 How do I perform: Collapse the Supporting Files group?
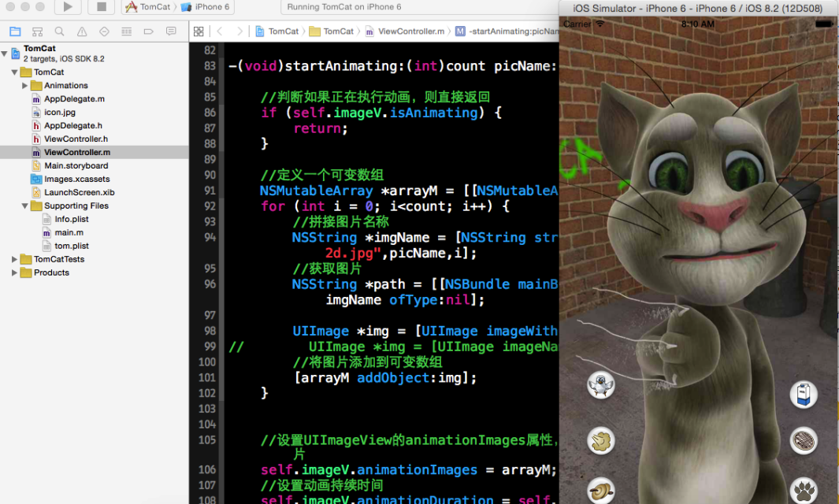24,206
